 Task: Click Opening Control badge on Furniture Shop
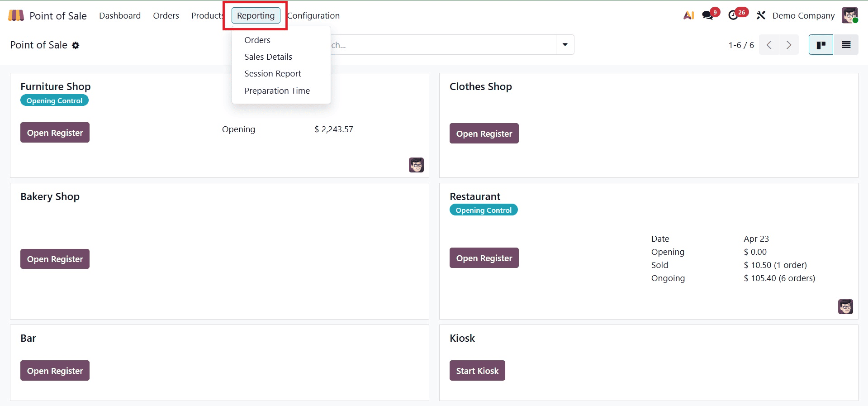pyautogui.click(x=54, y=100)
